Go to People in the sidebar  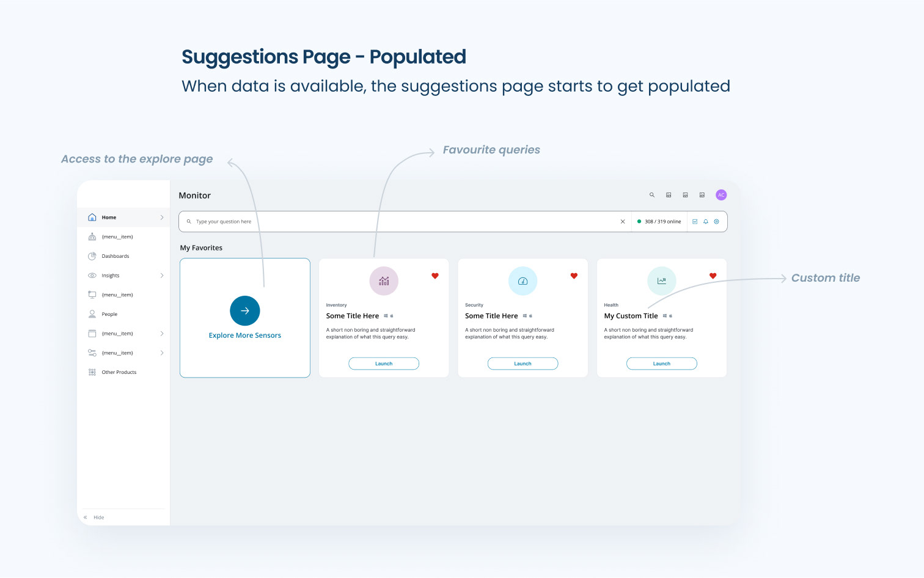pyautogui.click(x=109, y=314)
